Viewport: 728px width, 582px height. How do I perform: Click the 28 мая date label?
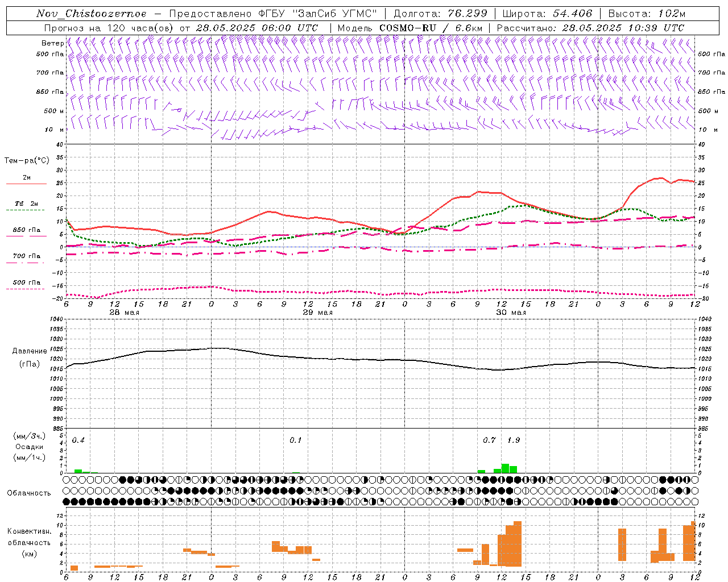(124, 313)
